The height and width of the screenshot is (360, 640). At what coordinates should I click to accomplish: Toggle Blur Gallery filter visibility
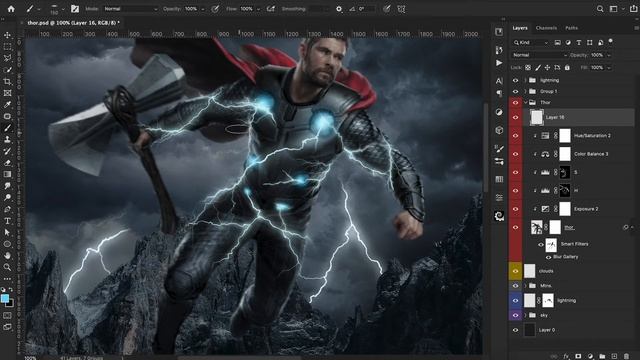[549, 257]
